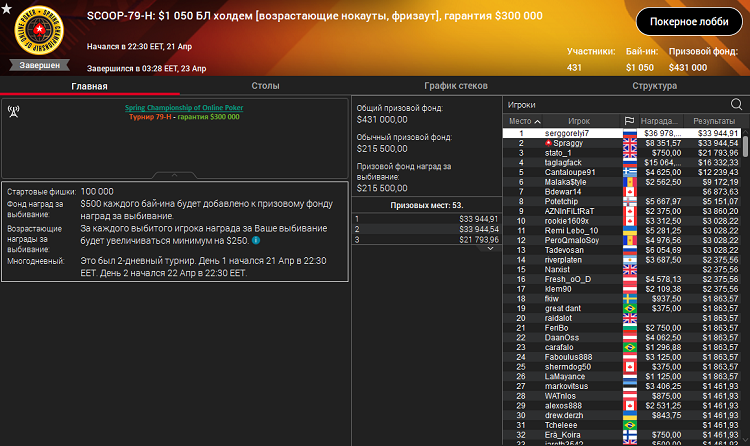Select player rookie1609x in the list
The height and width of the screenshot is (446, 750).
pyautogui.click(x=622, y=221)
